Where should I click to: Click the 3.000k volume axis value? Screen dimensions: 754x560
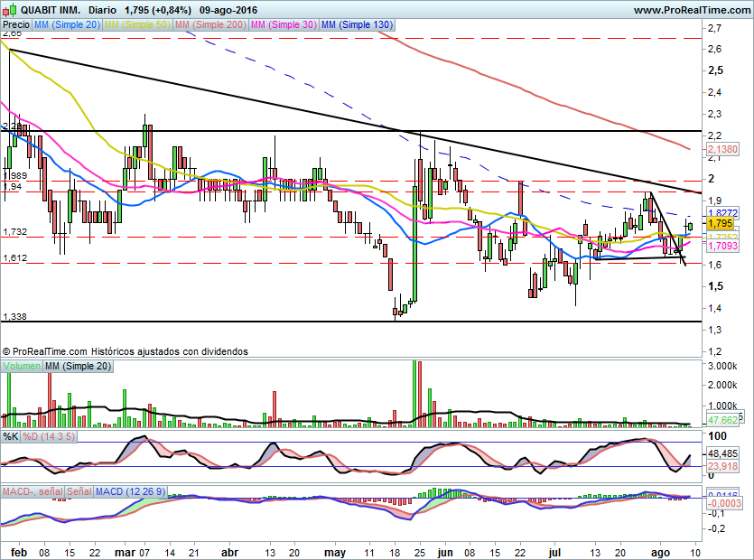[722, 366]
